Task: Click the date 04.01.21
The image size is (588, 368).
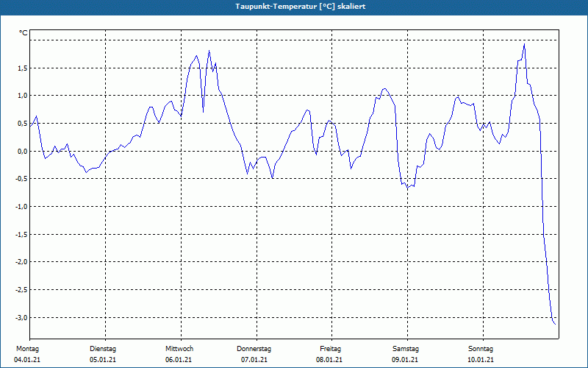Action: [x=27, y=360]
